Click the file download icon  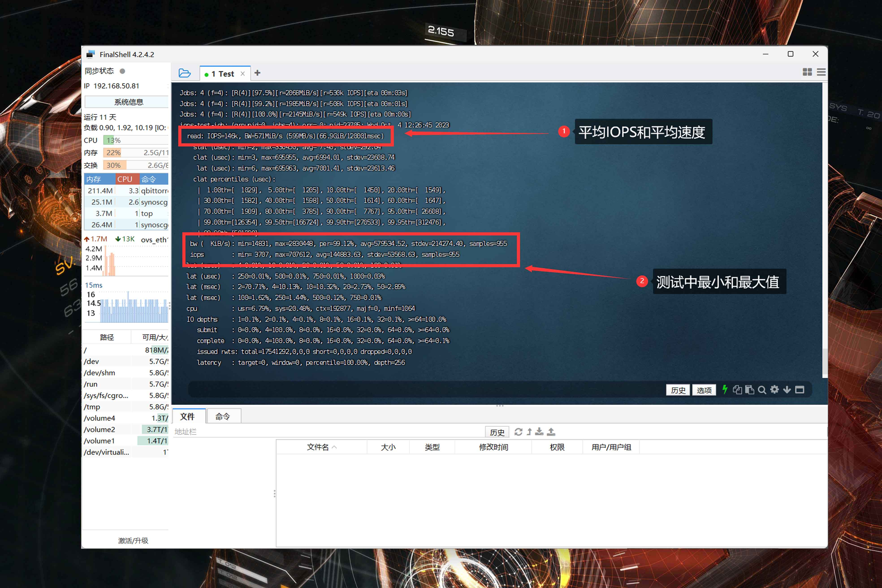(539, 432)
